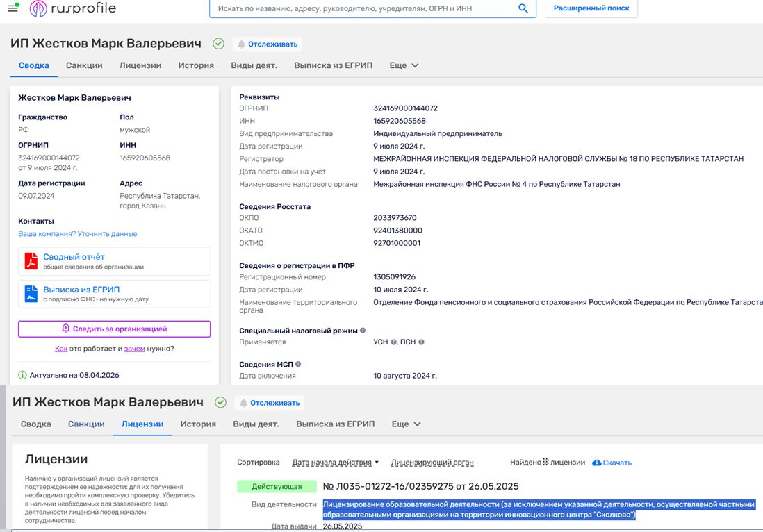Switch to the top Санкции tab

[84, 65]
